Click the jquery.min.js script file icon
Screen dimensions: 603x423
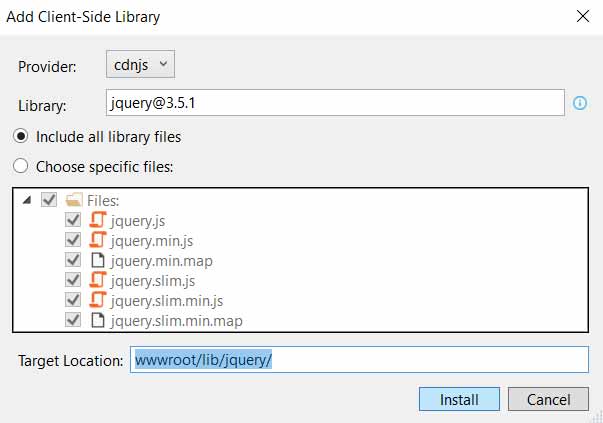[x=97, y=240]
